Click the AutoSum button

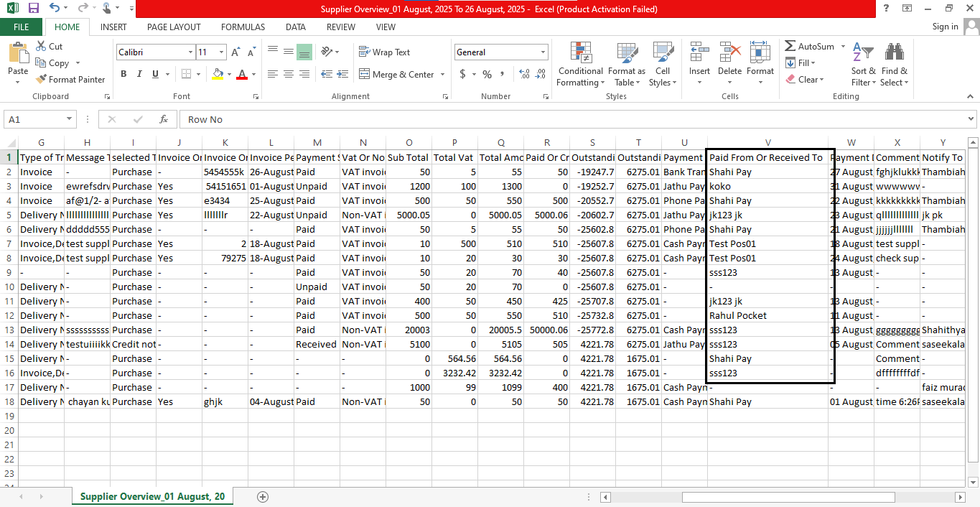click(x=810, y=46)
